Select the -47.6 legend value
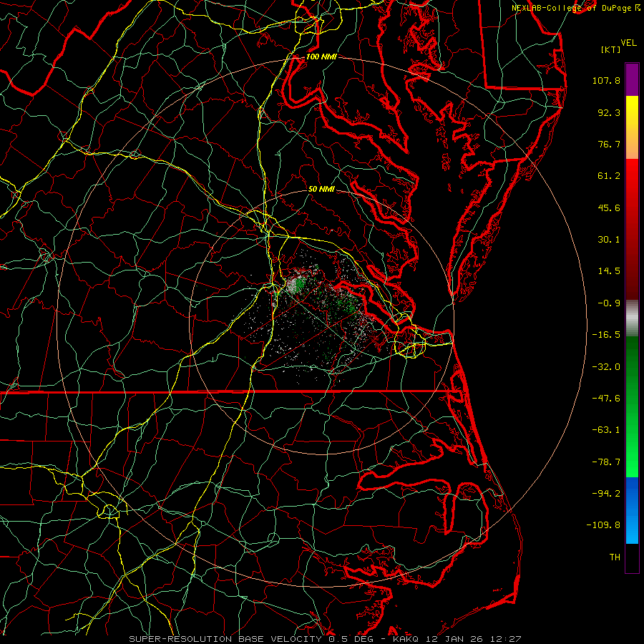644x644 pixels. [x=606, y=399]
